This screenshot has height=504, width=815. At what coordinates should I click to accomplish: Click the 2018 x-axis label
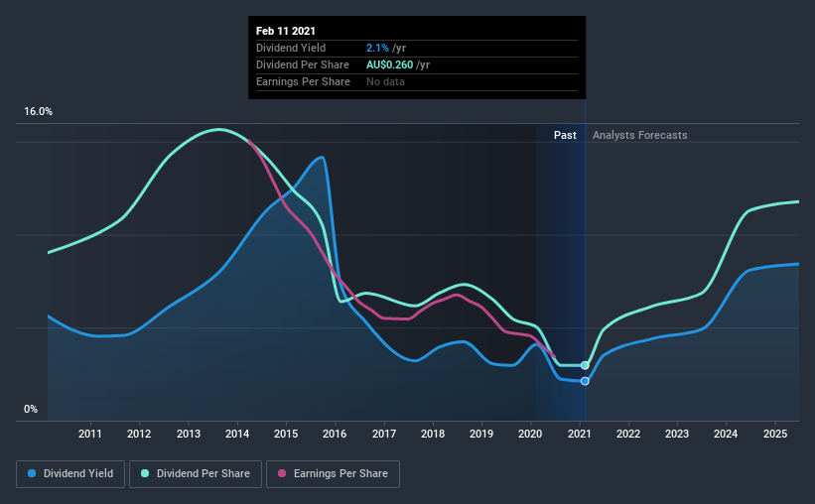tap(433, 434)
